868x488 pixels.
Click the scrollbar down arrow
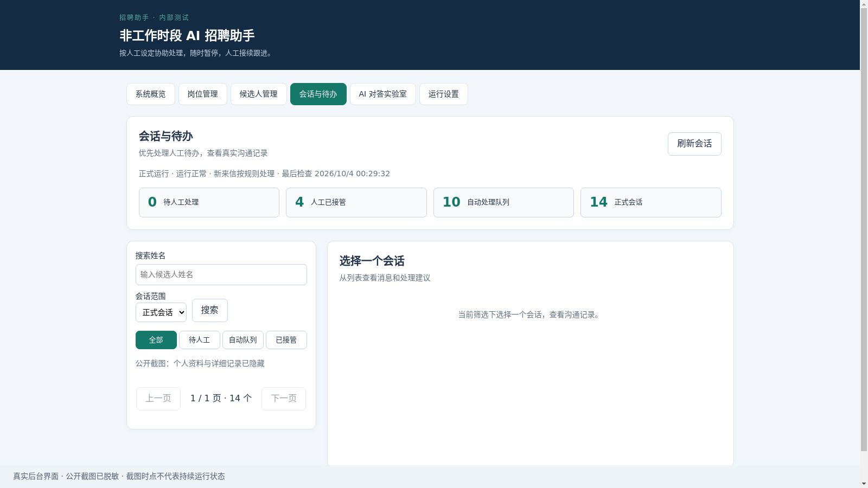864,483
